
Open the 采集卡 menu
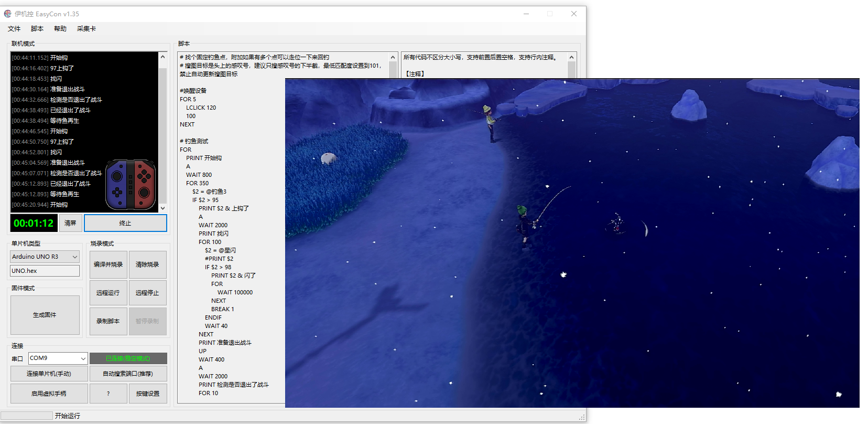click(x=86, y=29)
